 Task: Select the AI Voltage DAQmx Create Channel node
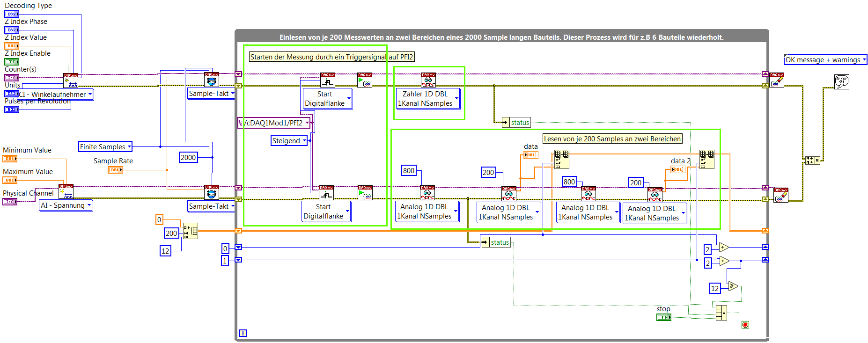coord(66,191)
